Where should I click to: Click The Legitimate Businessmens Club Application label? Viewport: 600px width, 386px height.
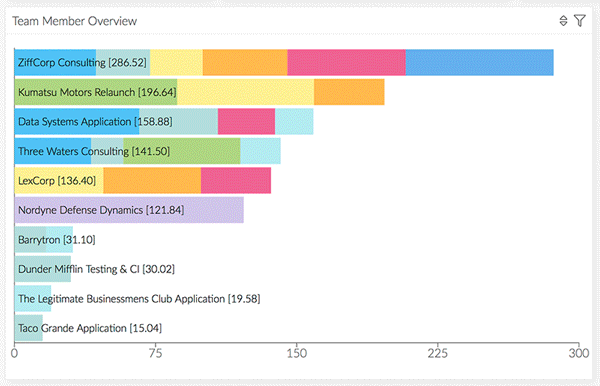tap(139, 299)
